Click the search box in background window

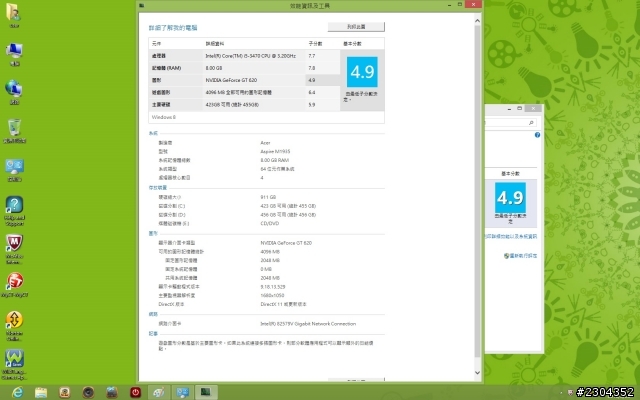click(x=510, y=122)
